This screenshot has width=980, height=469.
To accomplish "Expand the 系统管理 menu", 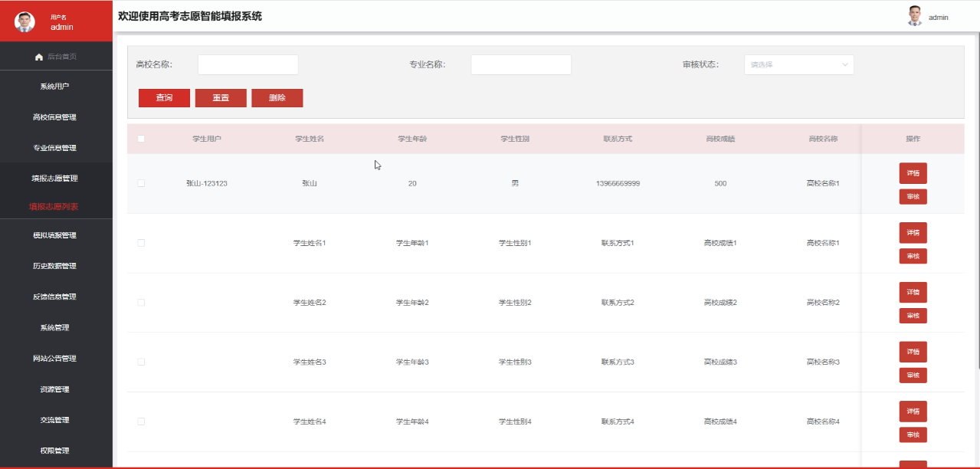I will 56,327.
